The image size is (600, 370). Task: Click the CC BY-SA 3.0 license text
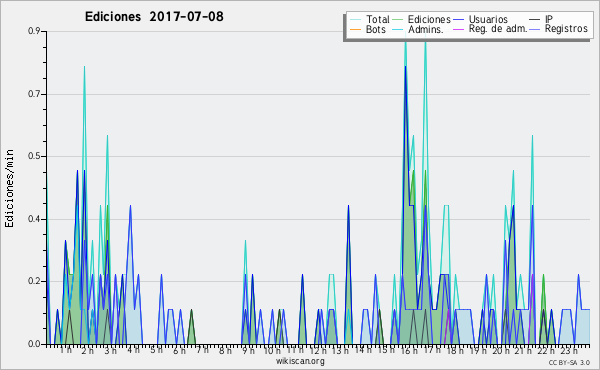tap(569, 363)
